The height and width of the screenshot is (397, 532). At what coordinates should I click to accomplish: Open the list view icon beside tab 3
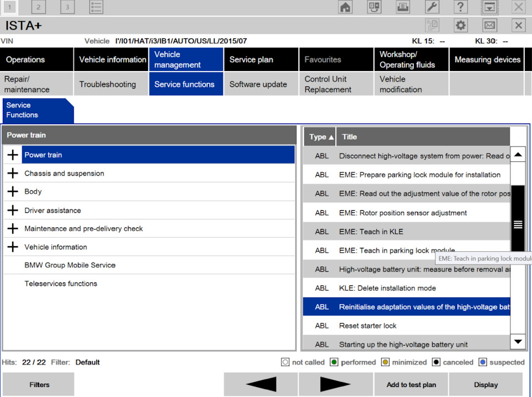[x=96, y=7]
